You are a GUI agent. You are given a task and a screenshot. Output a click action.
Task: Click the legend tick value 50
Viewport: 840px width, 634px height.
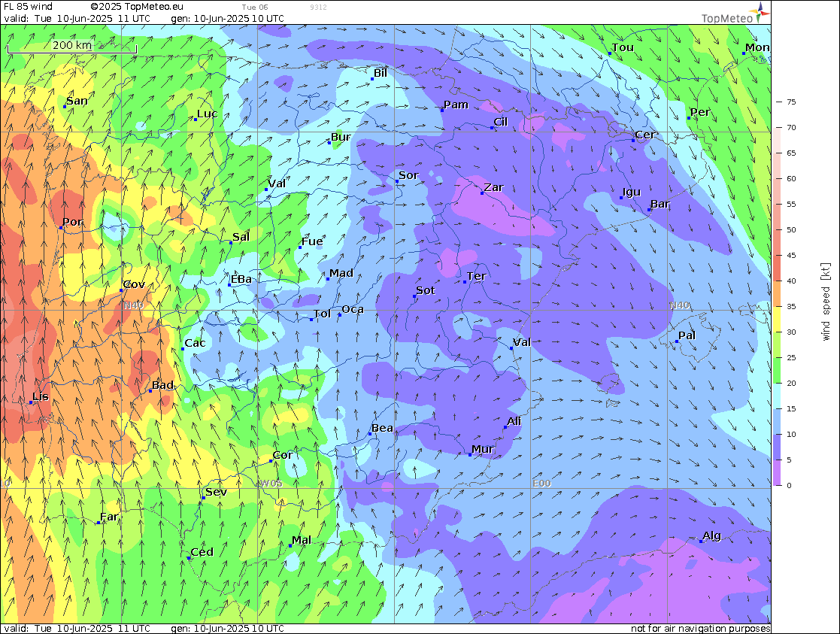[791, 230]
